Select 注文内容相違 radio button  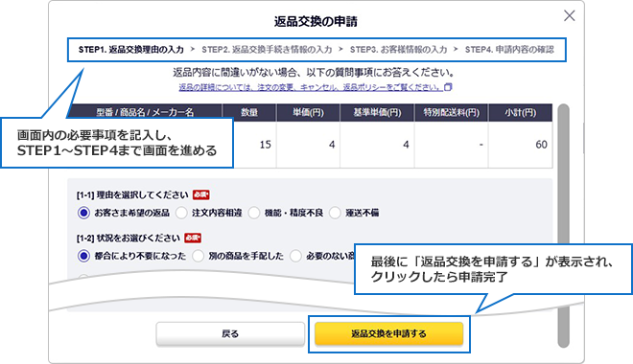(181, 213)
